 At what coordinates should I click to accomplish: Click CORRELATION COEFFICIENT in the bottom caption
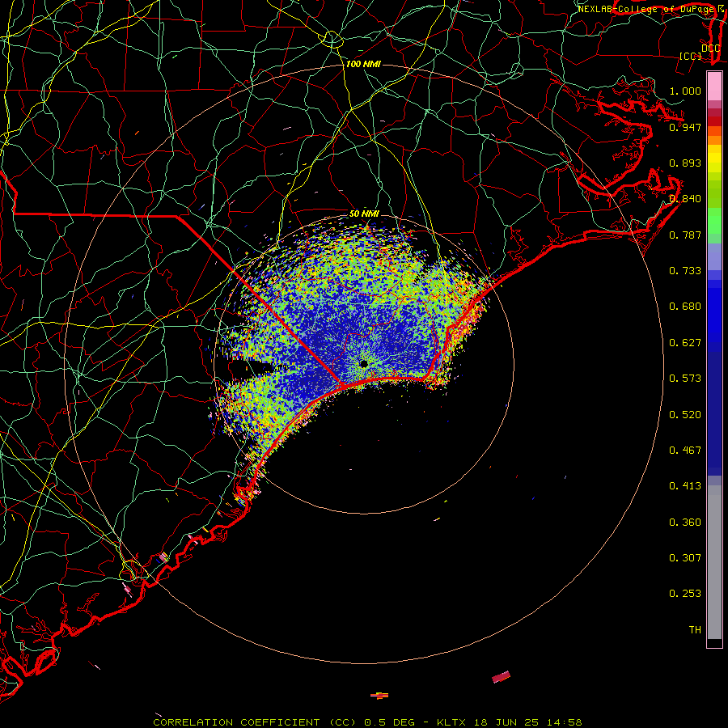236,722
